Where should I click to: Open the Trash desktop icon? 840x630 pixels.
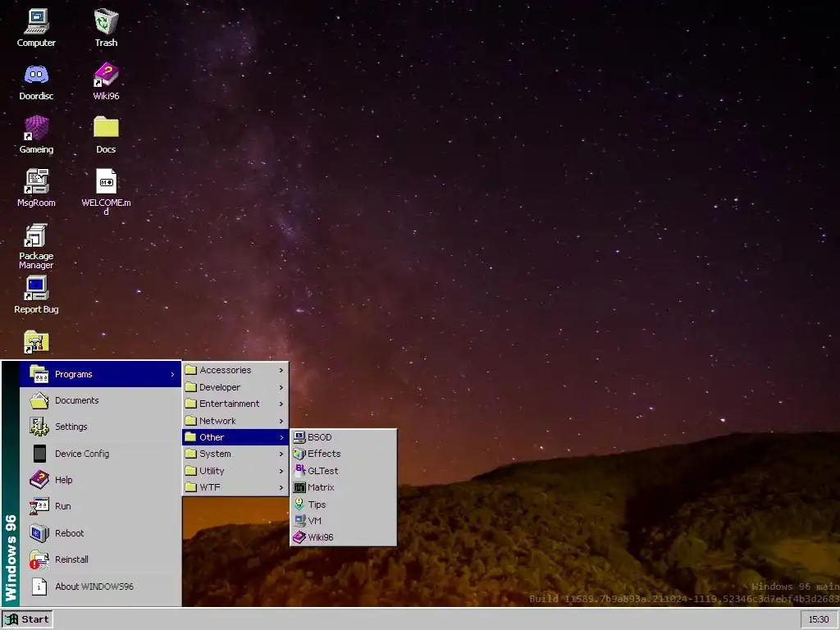point(106,28)
